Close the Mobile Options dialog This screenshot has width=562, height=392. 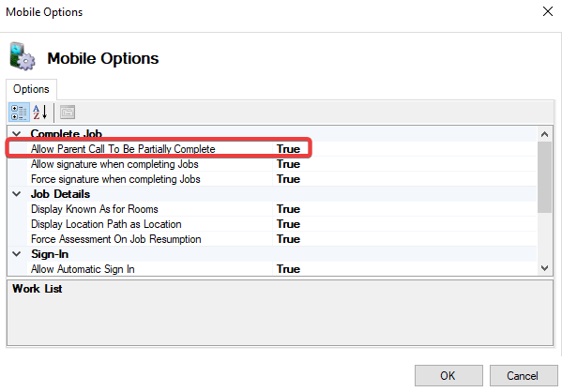click(x=547, y=11)
